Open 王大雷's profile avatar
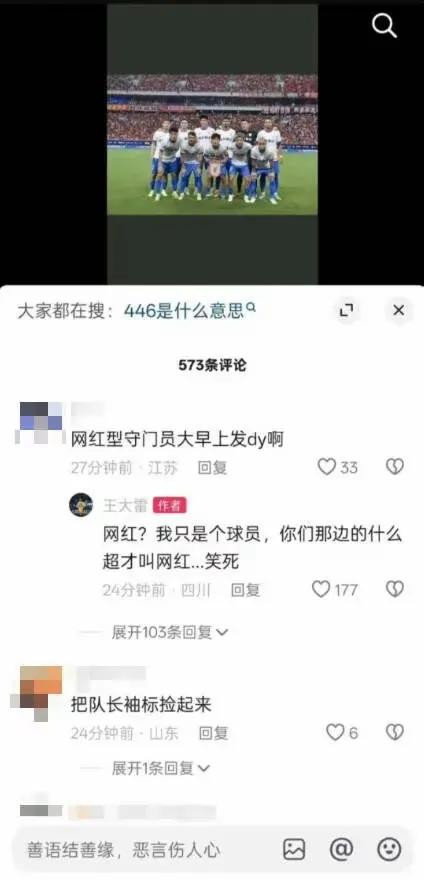Viewport: 424px width, 880px height. coord(81,505)
